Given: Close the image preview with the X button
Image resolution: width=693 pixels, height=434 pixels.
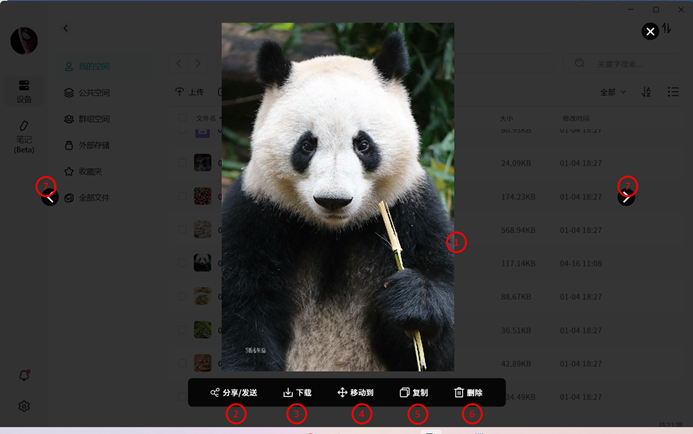Looking at the screenshot, I should [650, 32].
